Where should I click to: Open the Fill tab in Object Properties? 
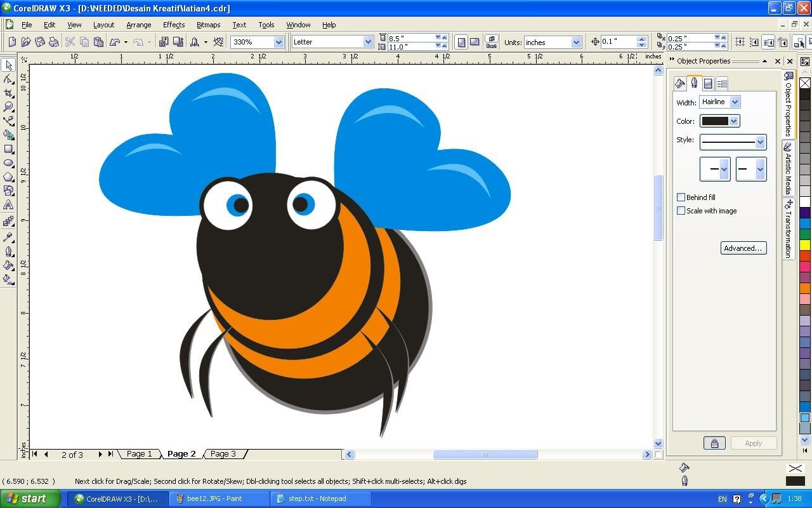coord(680,83)
